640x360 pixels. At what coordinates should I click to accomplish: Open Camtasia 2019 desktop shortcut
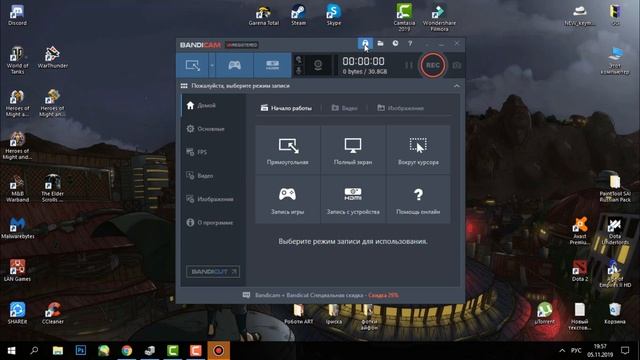(404, 18)
